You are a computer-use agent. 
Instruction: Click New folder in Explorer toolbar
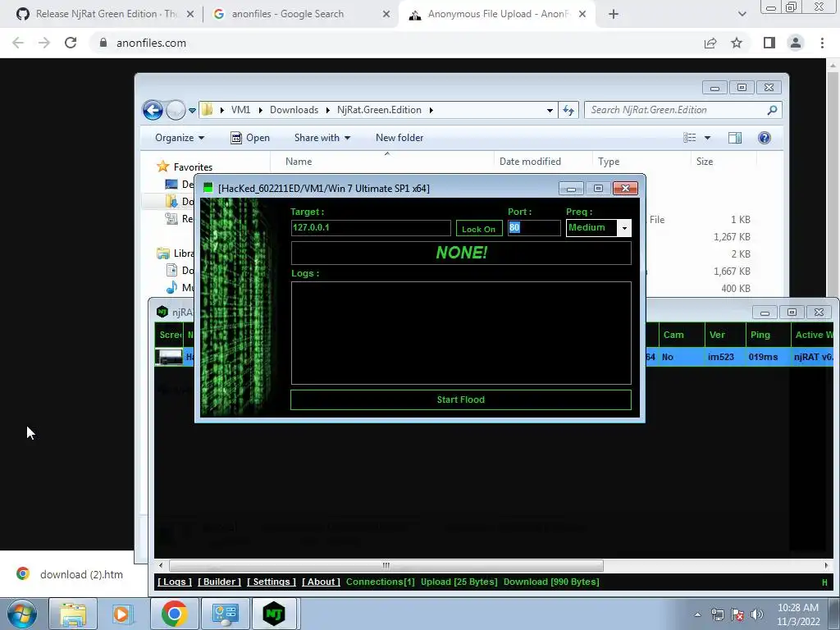coord(399,138)
